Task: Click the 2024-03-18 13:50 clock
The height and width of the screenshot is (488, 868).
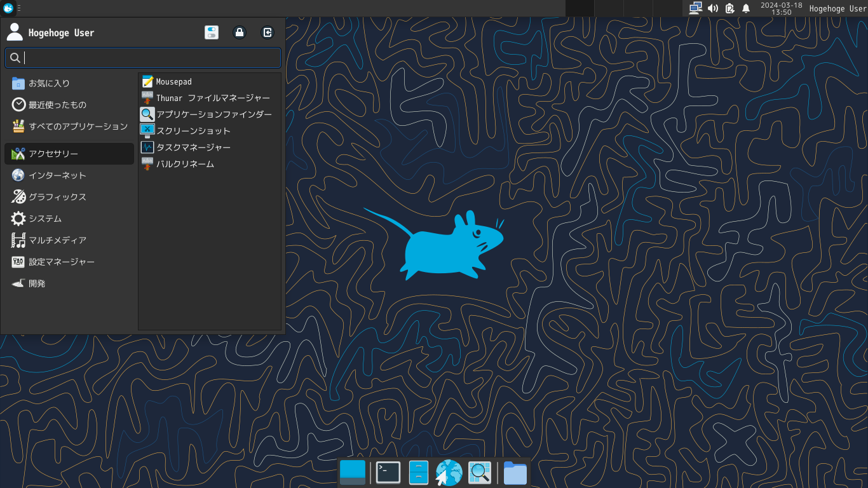Action: point(781,8)
